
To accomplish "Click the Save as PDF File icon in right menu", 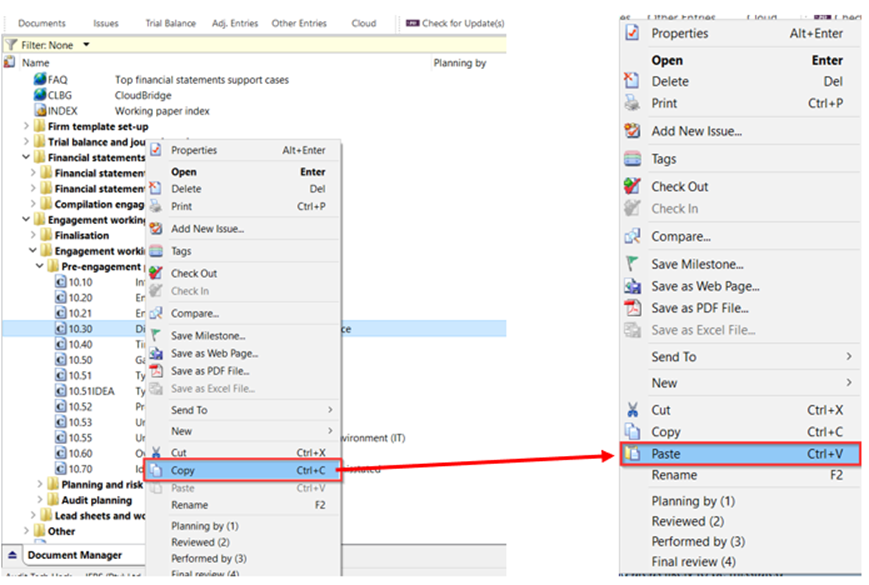I will click(632, 308).
